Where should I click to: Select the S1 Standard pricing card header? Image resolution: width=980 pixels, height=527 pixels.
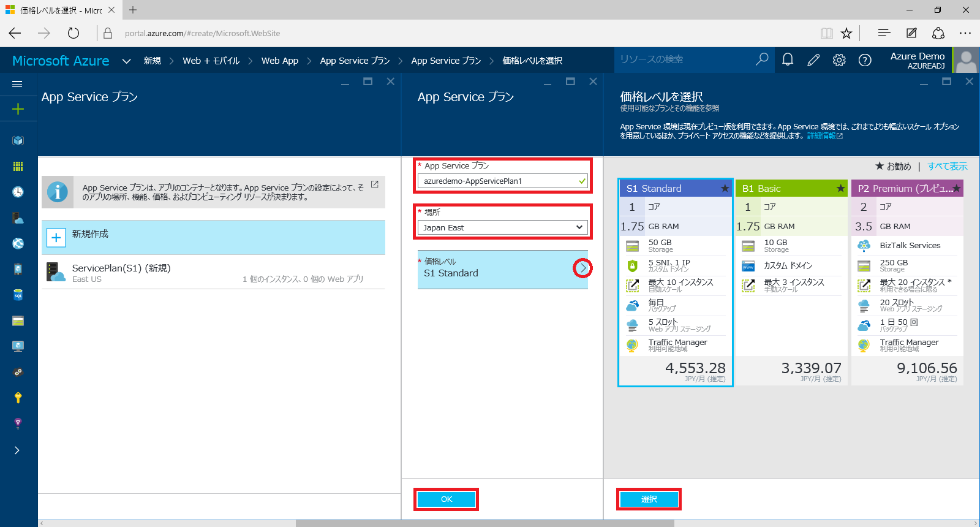pos(675,188)
